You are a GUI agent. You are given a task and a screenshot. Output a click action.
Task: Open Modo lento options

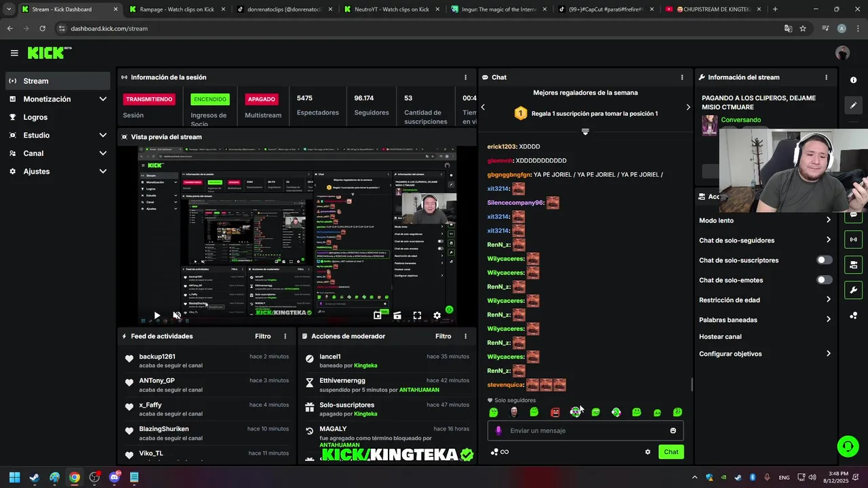pos(765,220)
